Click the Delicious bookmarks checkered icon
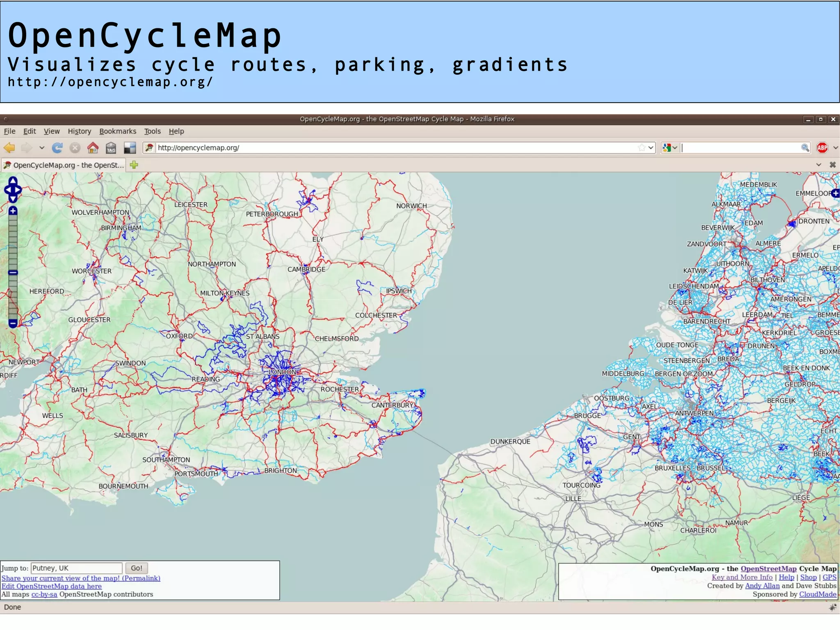Screen dimensions: 840x630 [130, 148]
